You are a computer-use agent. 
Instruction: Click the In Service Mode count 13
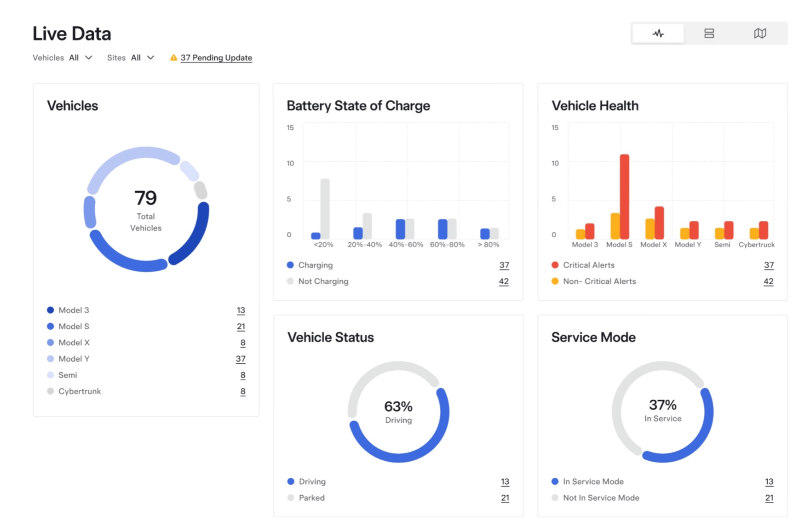point(769,482)
